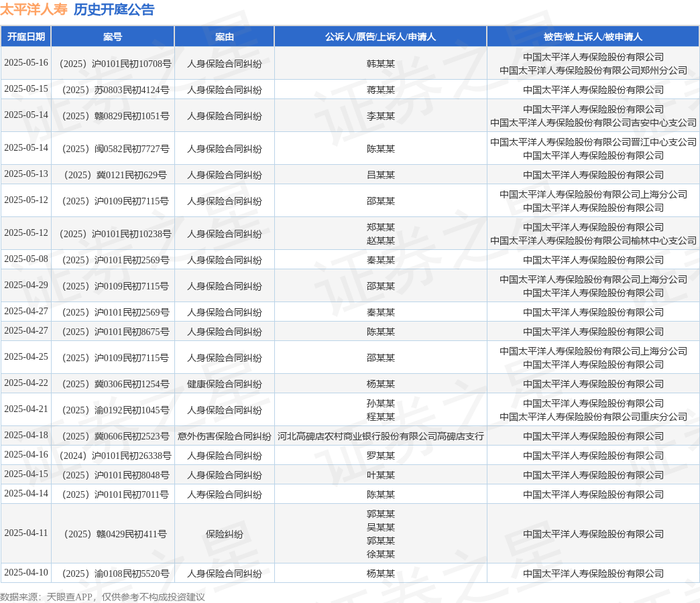Viewport: 700px width, 603px height.
Task: Select case number 冀0121民初629号
Action: 115,175
